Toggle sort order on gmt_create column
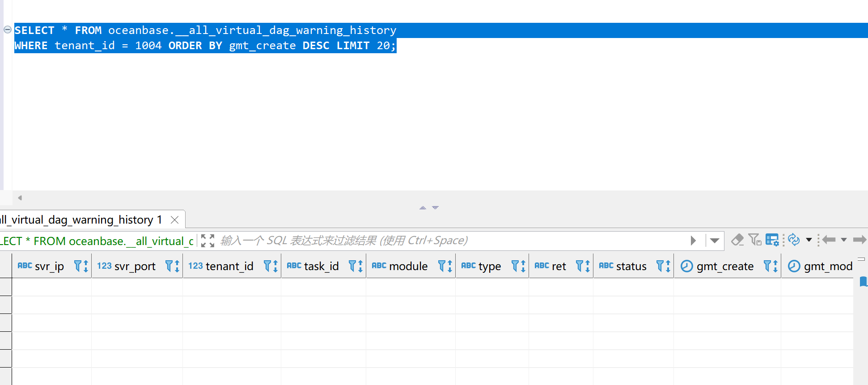The height and width of the screenshot is (385, 868). click(x=775, y=266)
